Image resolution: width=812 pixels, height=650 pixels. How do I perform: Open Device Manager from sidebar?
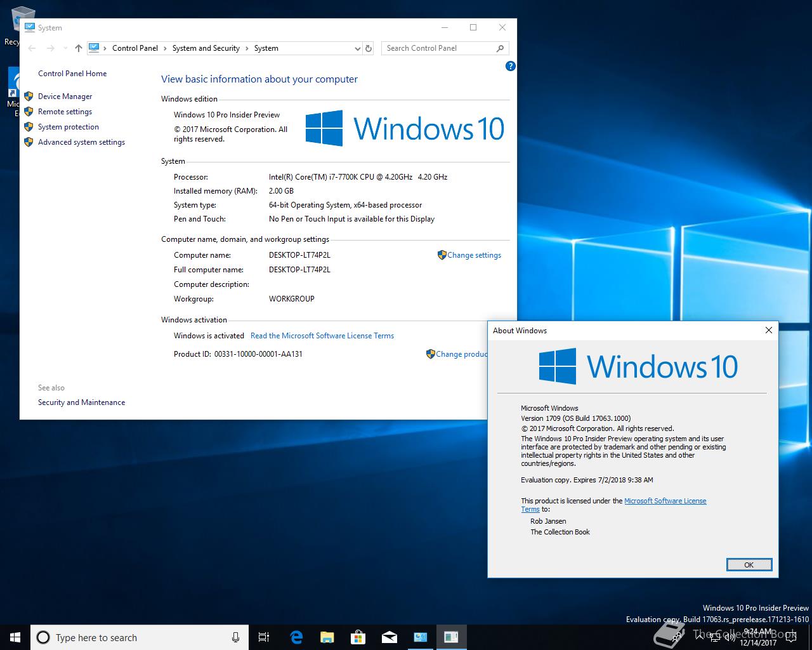tap(65, 96)
